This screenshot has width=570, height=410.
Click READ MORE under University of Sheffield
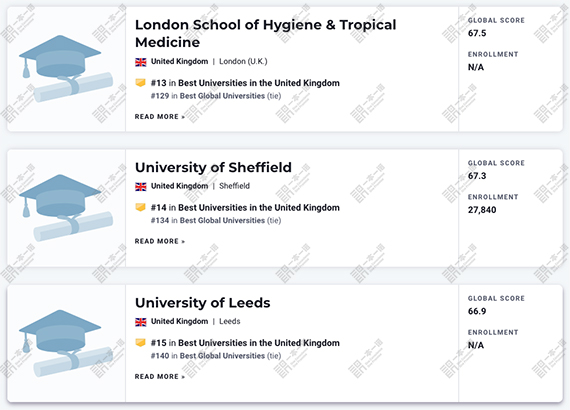(160, 241)
